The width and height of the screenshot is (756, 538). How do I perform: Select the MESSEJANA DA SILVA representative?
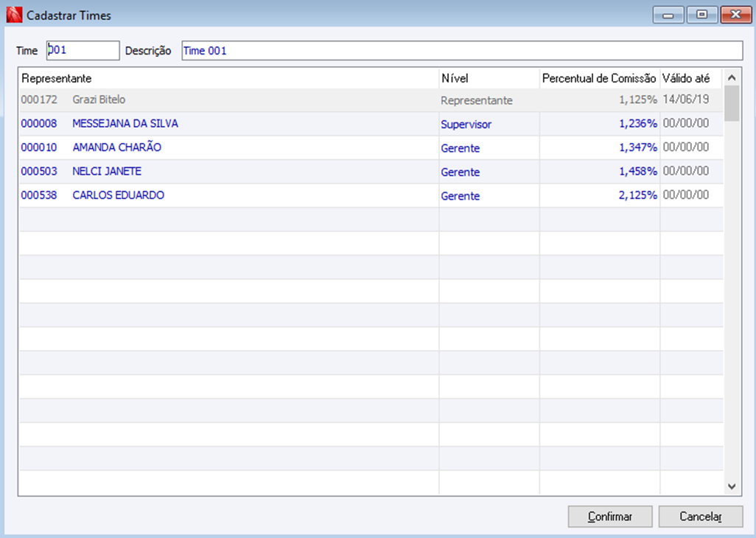(x=125, y=123)
